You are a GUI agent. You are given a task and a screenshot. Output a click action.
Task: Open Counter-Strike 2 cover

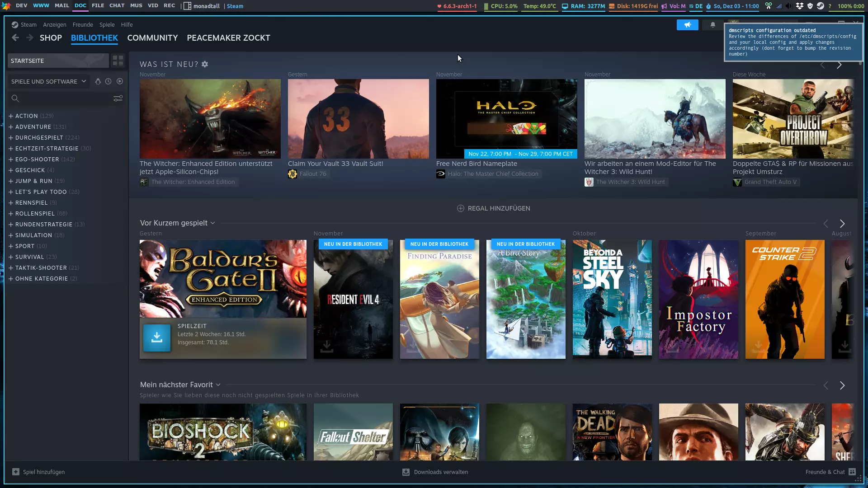tap(785, 299)
